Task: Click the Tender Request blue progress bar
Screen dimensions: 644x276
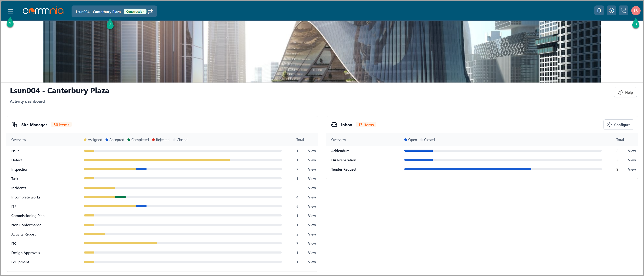Action: pos(467,169)
